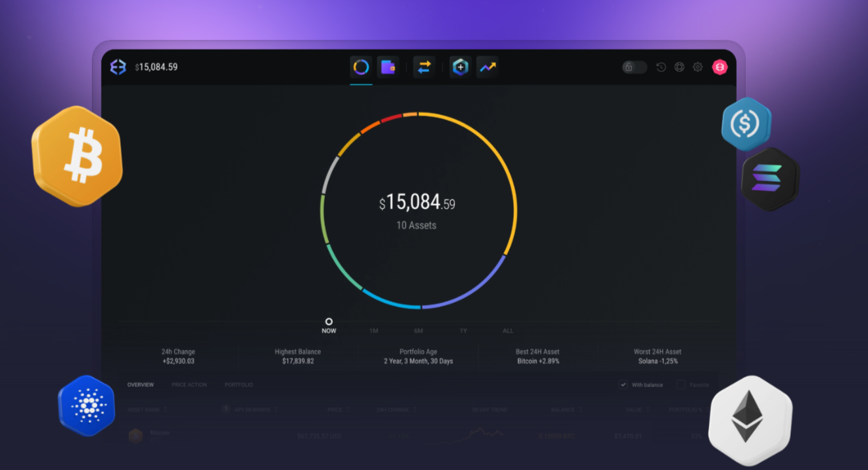This screenshot has width=868, height=470.
Task: Click Best 24H Asset Bitcoin +2.89%
Action: 538,356
